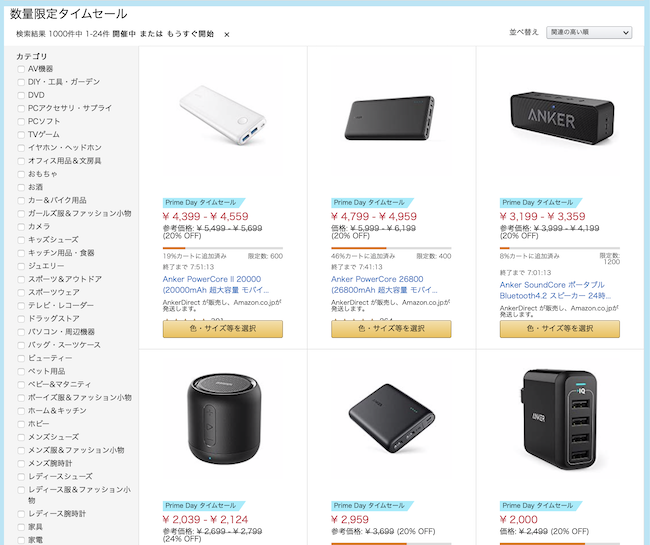Clear the 開催中 filter with the X icon

pos(227,35)
